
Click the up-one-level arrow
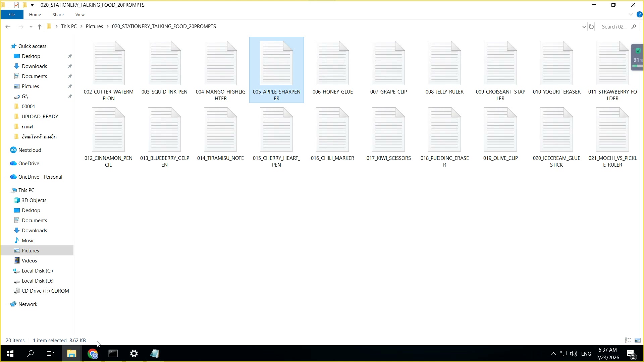39,26
